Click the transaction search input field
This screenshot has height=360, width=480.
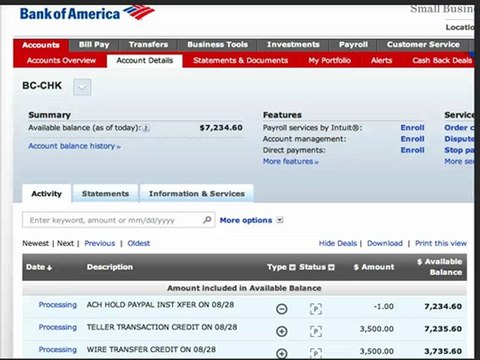tap(119, 220)
